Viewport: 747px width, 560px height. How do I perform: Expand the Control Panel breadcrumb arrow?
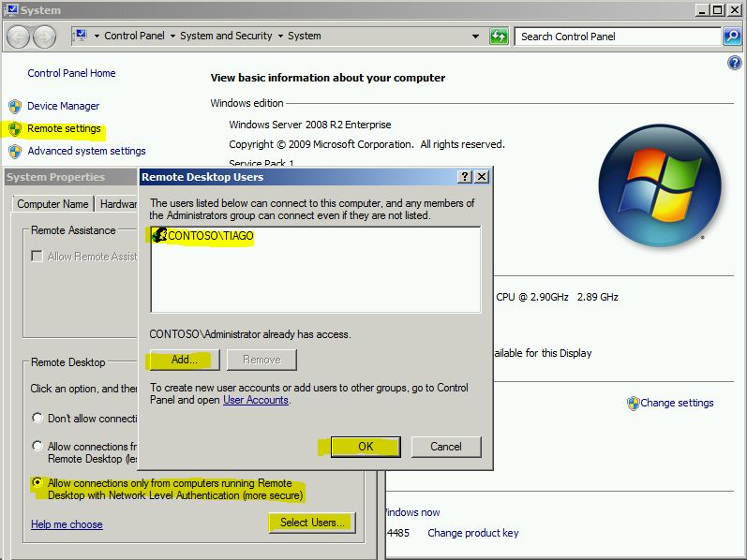tap(173, 37)
